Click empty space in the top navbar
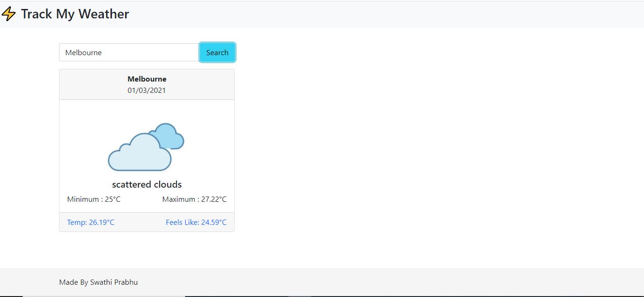Viewport: 644px width, 297px height. tap(378, 14)
